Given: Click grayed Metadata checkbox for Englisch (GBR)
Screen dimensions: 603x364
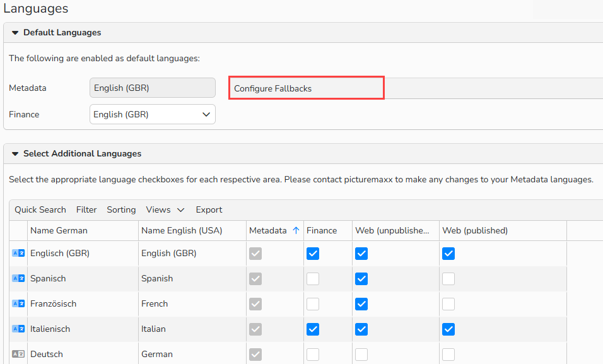Looking at the screenshot, I should [255, 254].
